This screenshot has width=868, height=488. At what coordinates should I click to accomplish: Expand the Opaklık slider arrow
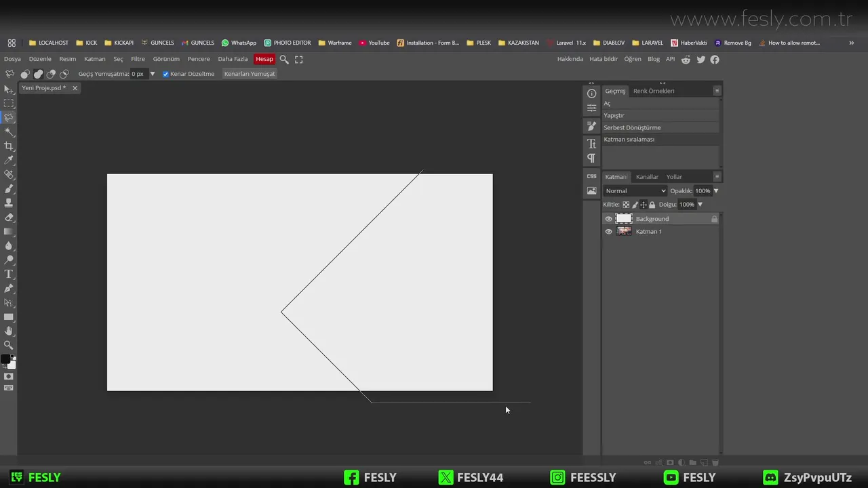(x=715, y=191)
